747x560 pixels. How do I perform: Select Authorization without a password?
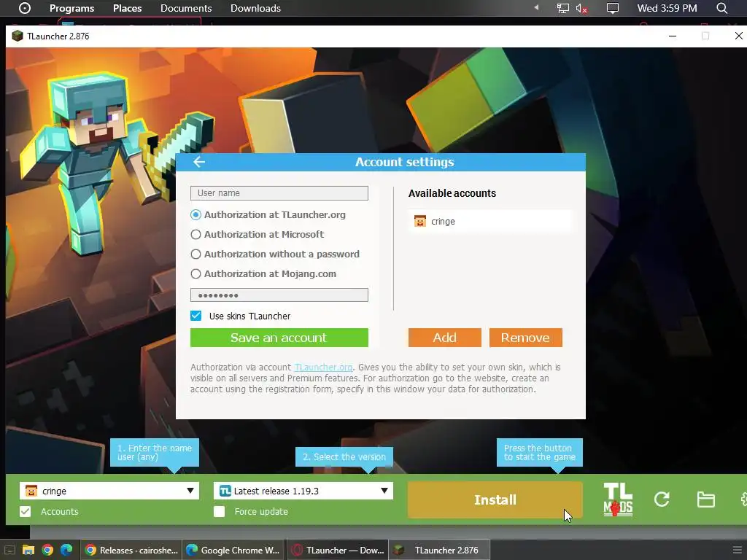pyautogui.click(x=196, y=254)
